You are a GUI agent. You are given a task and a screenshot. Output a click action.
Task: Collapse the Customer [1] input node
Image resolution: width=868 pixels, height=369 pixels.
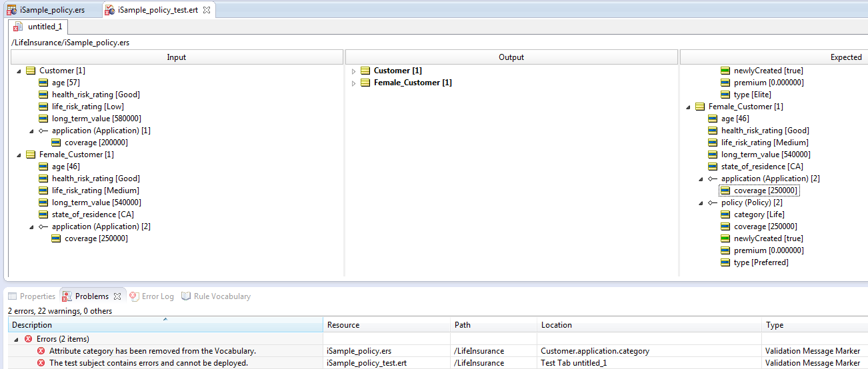point(19,71)
